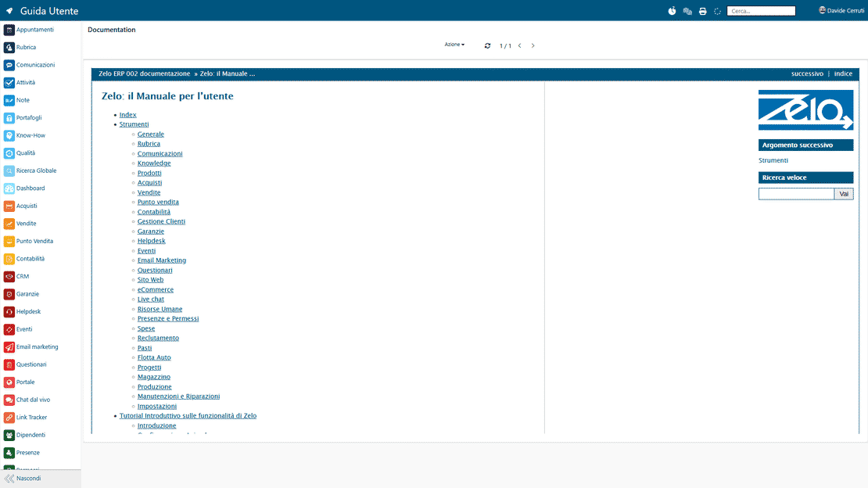The height and width of the screenshot is (488, 868).
Task: Open the Strumenti link under Argomento successivo
Action: pyautogui.click(x=773, y=160)
